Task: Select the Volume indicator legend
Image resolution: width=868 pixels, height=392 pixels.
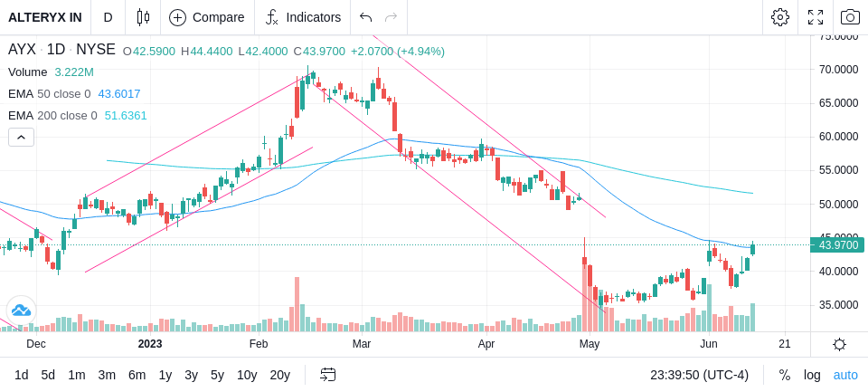Action: [x=28, y=72]
